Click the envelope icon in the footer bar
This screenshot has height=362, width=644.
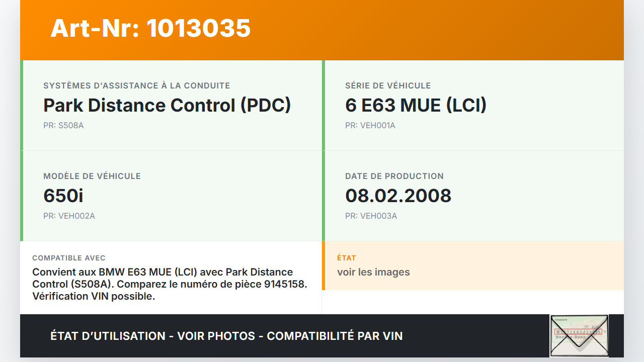pos(579,336)
